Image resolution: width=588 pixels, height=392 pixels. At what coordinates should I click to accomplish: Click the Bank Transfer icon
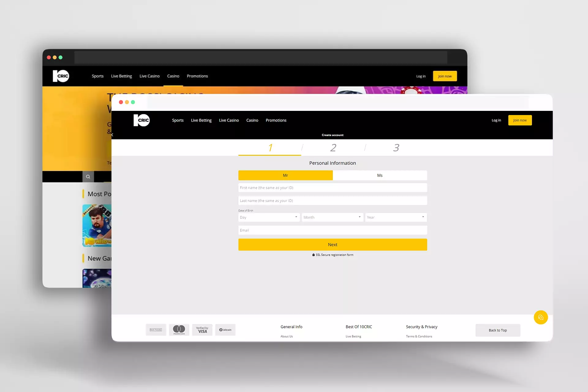pyautogui.click(x=156, y=330)
